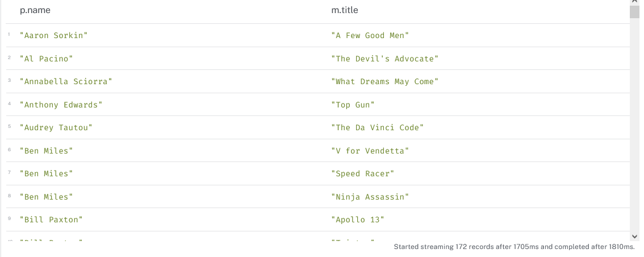Screen dimensions: 644x257
Task: Click the vertical scrollbar thumb
Action: point(634,11)
